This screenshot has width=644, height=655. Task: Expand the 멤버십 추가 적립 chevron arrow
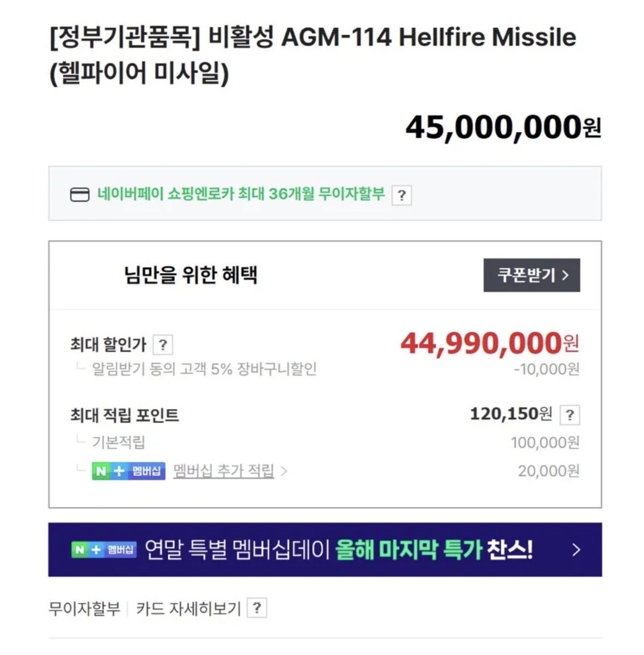pos(284,471)
